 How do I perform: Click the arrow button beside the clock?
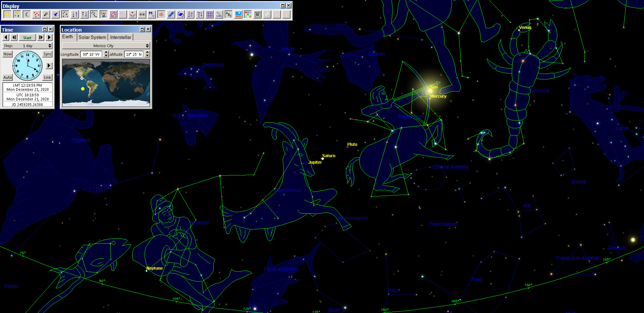pyautogui.click(x=49, y=65)
